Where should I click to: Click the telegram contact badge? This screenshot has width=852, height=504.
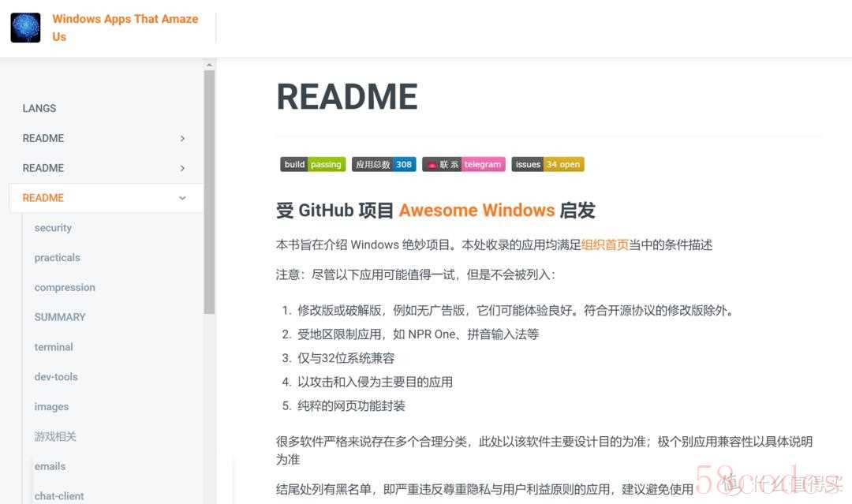point(464,164)
